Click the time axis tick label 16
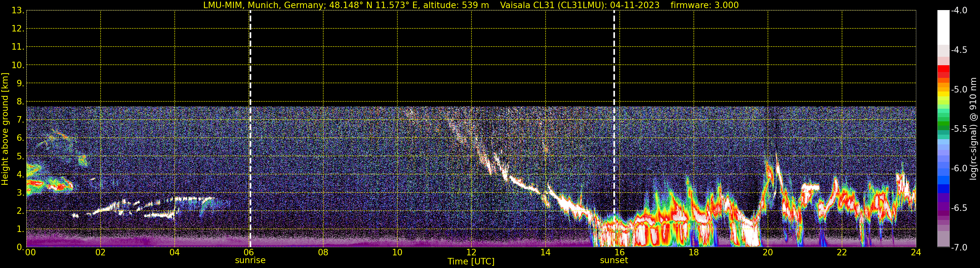This screenshot has height=268, width=980. click(x=619, y=252)
